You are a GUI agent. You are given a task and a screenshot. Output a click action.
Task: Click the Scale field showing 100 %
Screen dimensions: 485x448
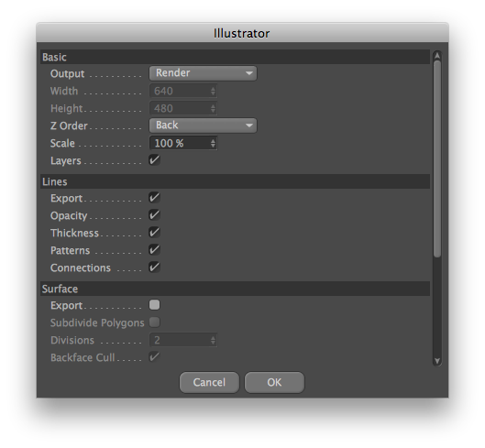click(x=183, y=143)
